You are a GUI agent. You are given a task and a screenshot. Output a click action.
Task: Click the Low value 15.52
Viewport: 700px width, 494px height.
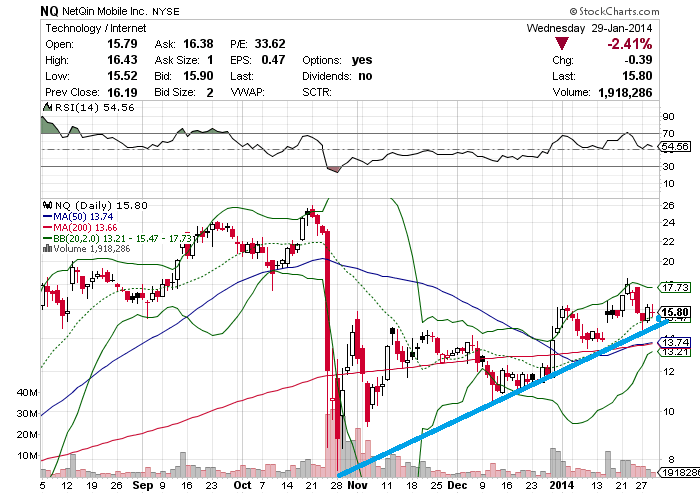click(x=122, y=76)
